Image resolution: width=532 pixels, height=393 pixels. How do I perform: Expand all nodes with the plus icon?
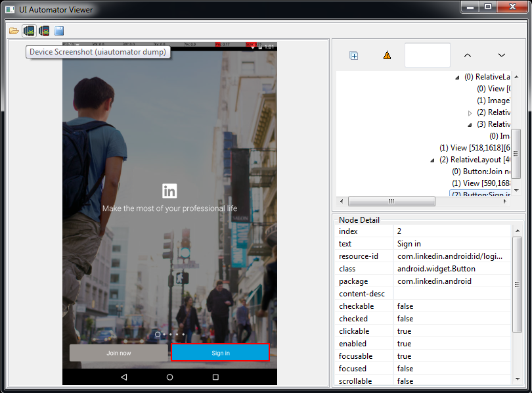pyautogui.click(x=353, y=56)
